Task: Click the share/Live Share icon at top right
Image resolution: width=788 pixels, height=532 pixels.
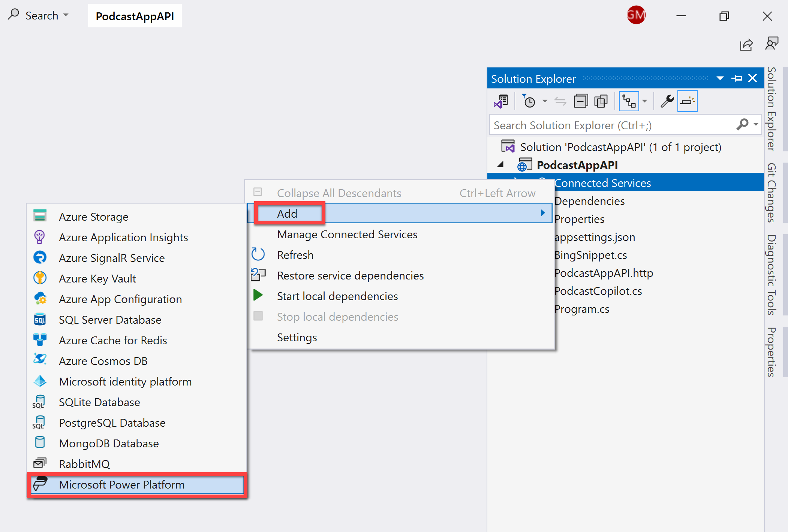Action: pos(746,45)
